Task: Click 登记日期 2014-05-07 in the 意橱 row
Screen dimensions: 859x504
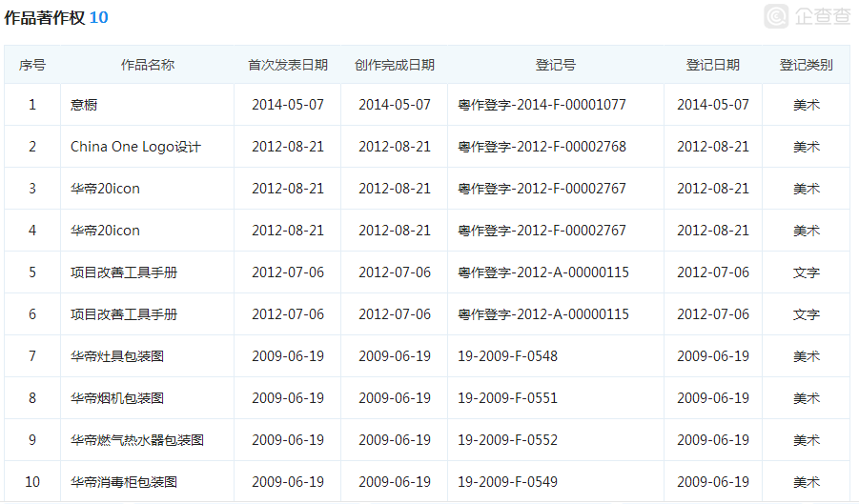Action: click(713, 105)
